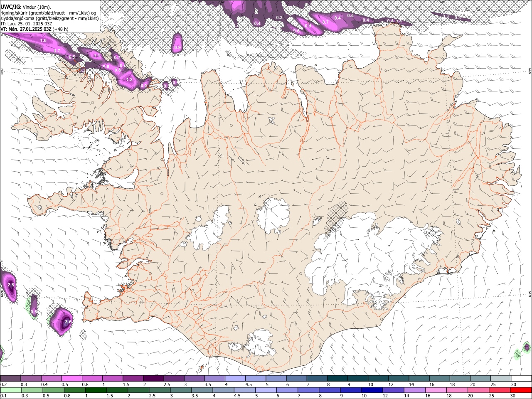532x399 pixels.
Task: Click the 'IT: Lau. 25. 01. 2025 03Z' line
Action: pyautogui.click(x=26, y=24)
